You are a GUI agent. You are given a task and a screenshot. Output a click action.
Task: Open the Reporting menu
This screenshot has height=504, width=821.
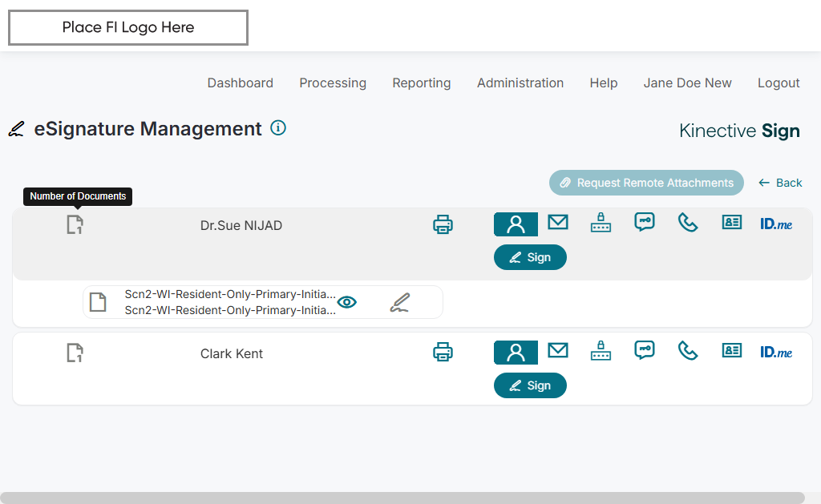pos(421,83)
